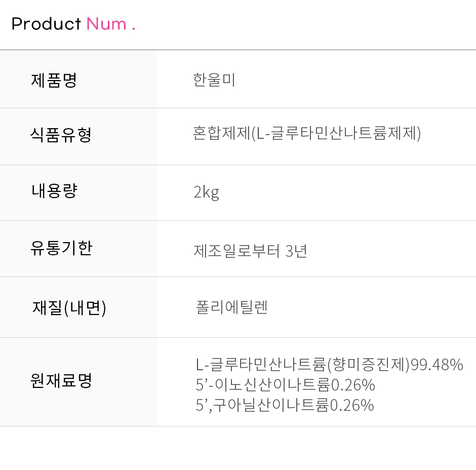The width and height of the screenshot is (476, 470).
Task: Select the 재질(내면) row label
Action: pos(69,307)
